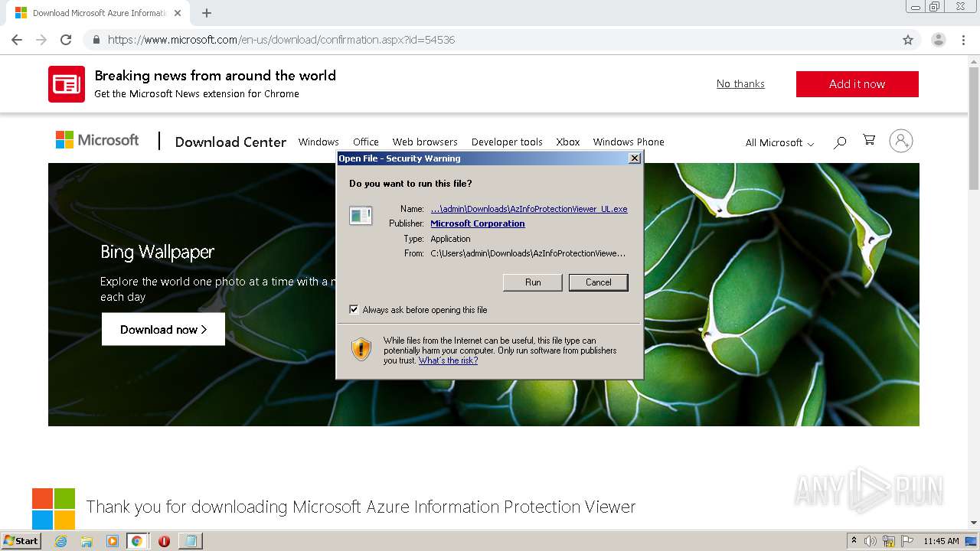The width and height of the screenshot is (980, 551).
Task: Uncheck Always ask before opening this file
Action: [354, 310]
